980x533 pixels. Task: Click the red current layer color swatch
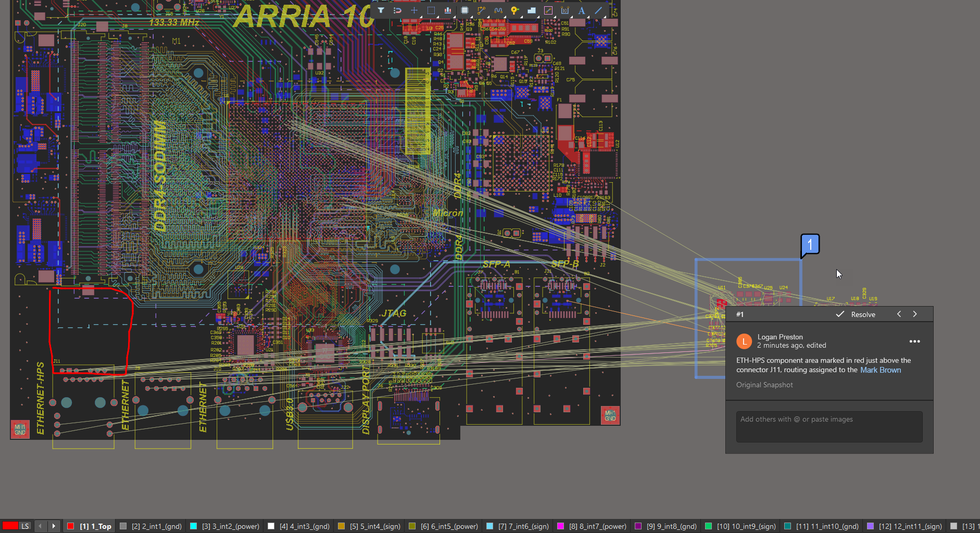pyautogui.click(x=10, y=526)
